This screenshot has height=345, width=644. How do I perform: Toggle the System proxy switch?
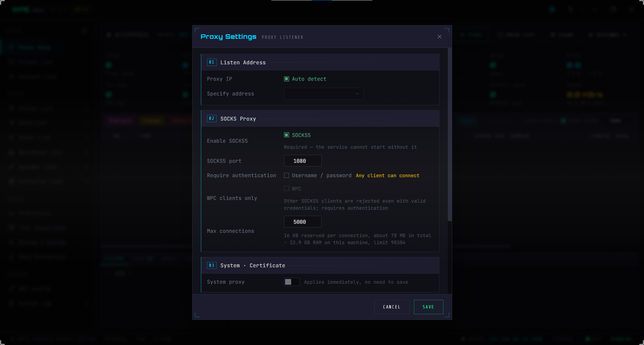[292, 282]
